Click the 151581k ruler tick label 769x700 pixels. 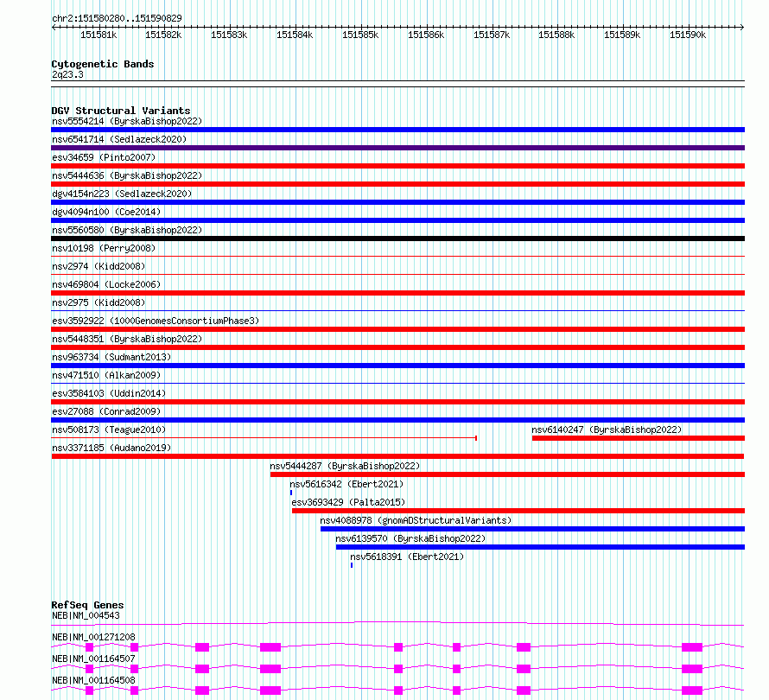tap(99, 35)
